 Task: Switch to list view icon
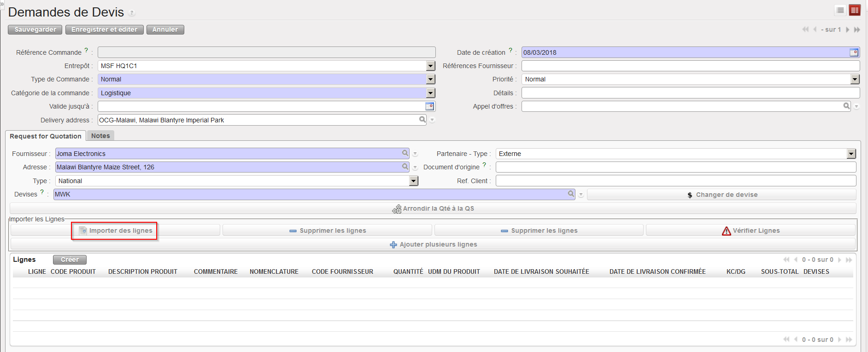840,10
